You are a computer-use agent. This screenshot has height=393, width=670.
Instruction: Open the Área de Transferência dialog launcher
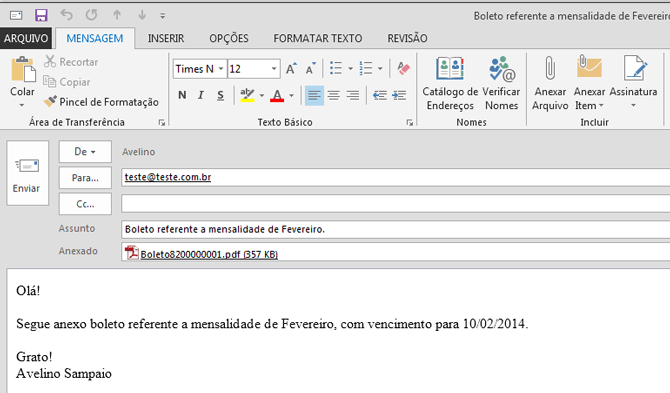[162, 123]
